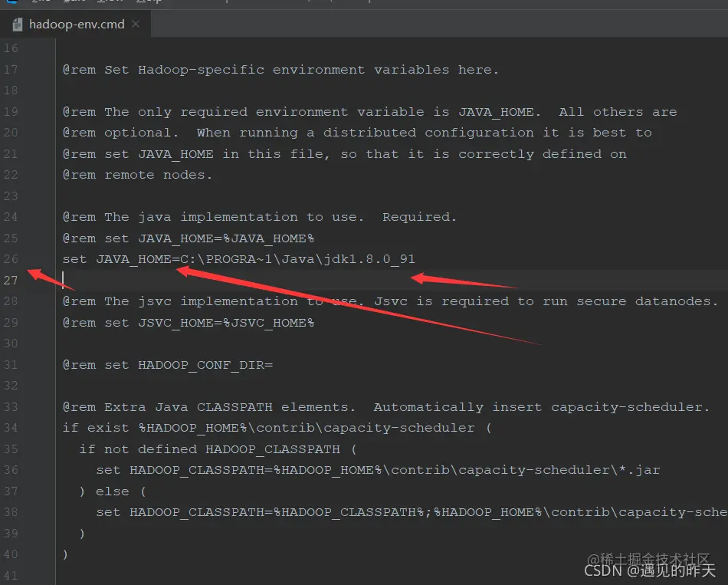Click the ') else (' line
Image resolution: width=728 pixels, height=585 pixels.
pyautogui.click(x=113, y=491)
